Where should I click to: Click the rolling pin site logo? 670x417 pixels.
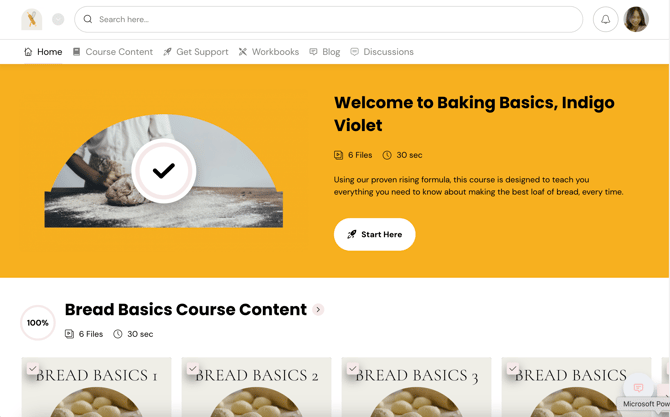32,19
